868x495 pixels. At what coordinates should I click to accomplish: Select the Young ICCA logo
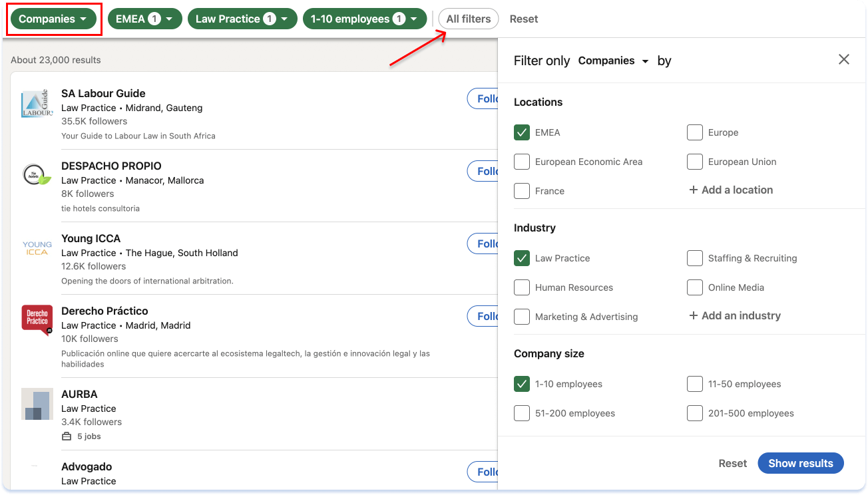[37, 246]
